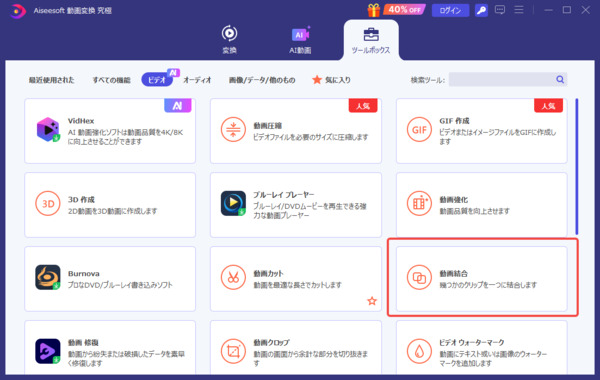Click the search magnifier icon
The height and width of the screenshot is (380, 600).
[x=560, y=80]
